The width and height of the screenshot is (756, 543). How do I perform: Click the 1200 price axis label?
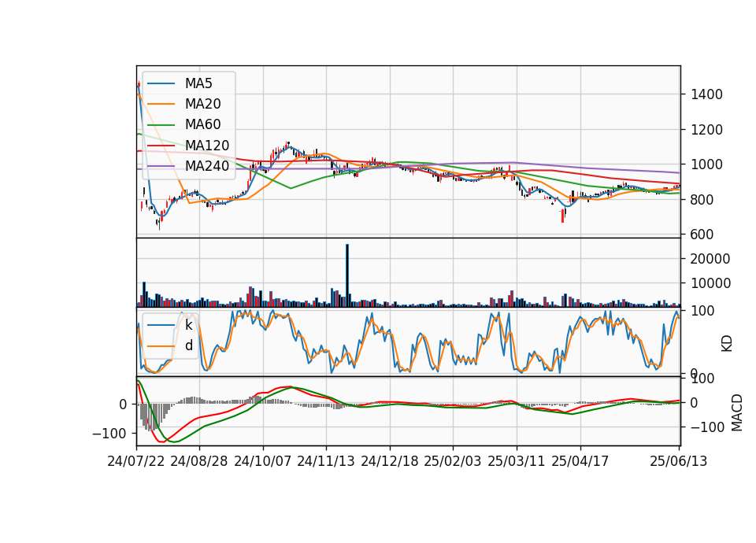click(x=706, y=130)
